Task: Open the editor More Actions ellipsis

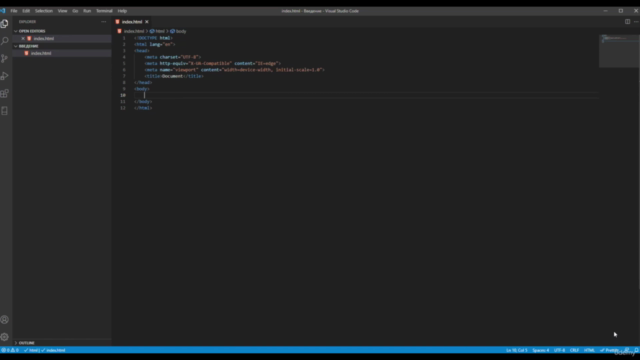Action: pos(636,22)
